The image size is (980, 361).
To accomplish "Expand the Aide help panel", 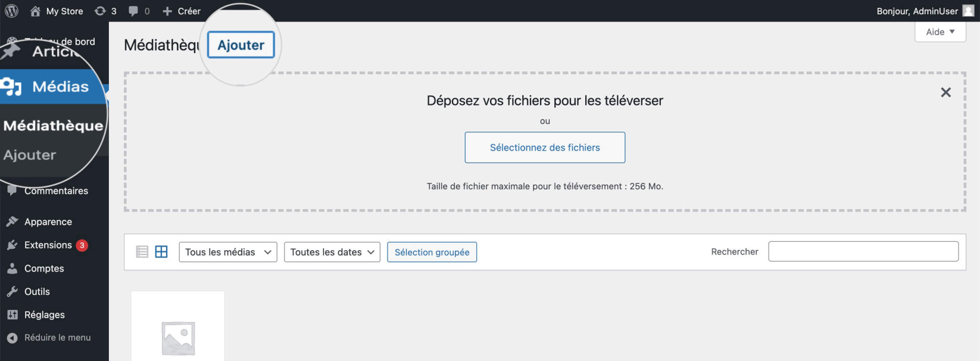I will point(940,32).
